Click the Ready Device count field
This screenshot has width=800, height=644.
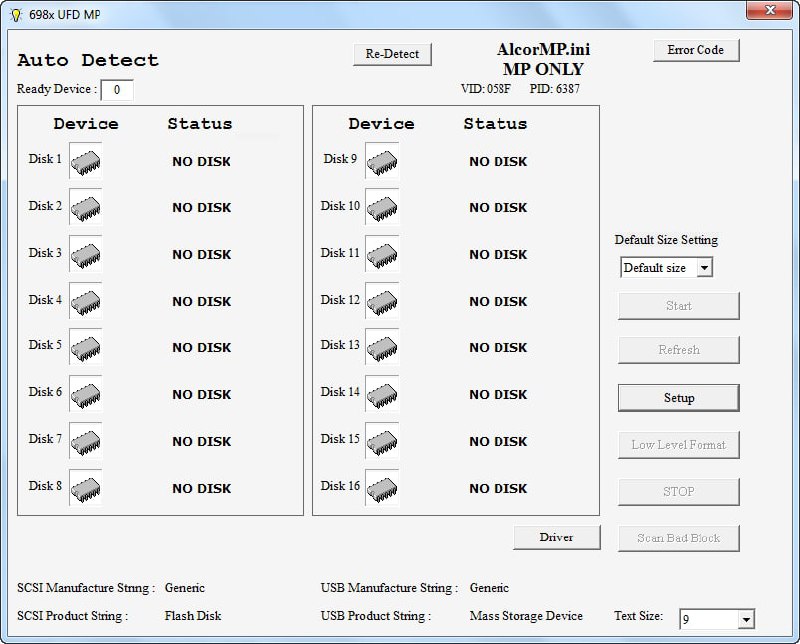coord(117,90)
